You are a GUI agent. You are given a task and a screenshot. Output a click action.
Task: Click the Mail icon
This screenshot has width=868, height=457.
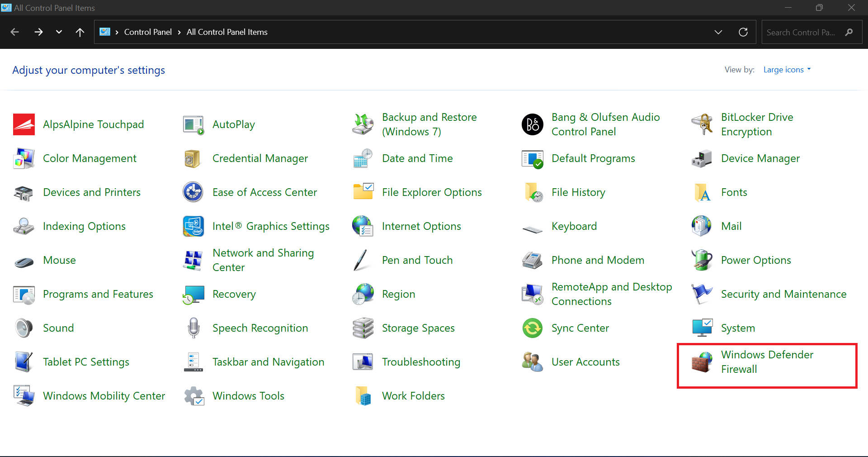pos(702,226)
